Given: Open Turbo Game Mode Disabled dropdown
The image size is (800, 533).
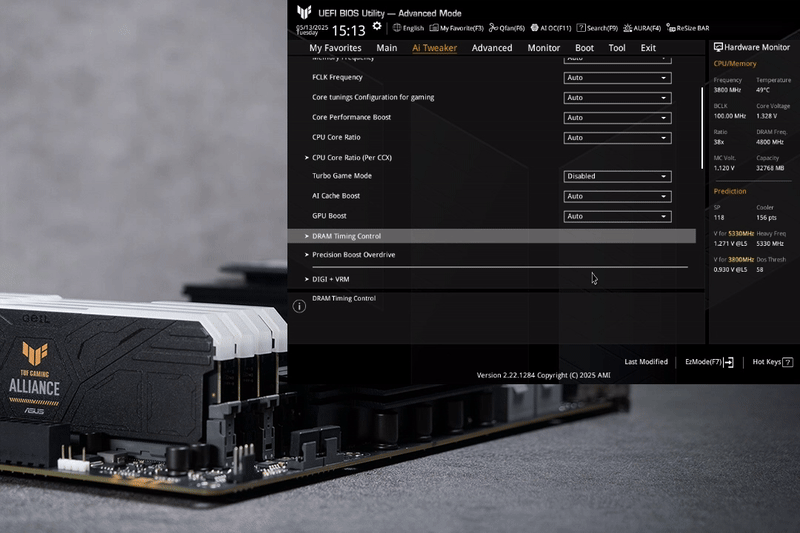Looking at the screenshot, I should click(x=617, y=176).
